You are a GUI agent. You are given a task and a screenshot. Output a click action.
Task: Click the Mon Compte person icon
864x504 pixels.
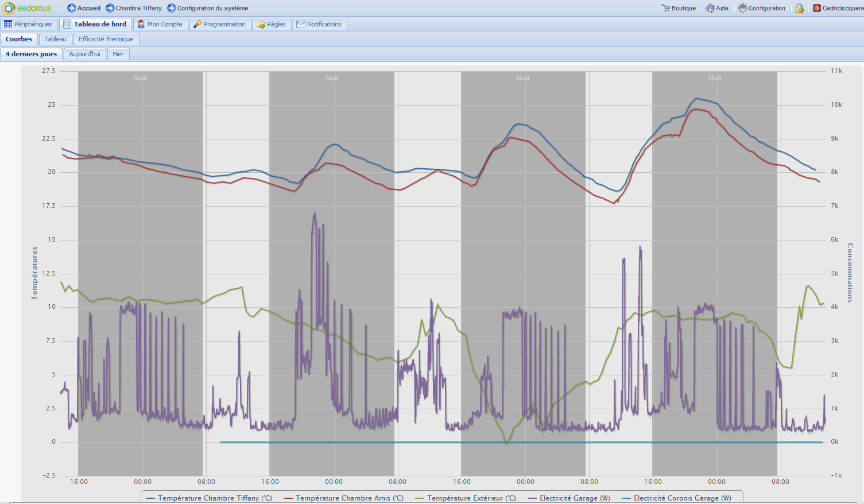(141, 24)
